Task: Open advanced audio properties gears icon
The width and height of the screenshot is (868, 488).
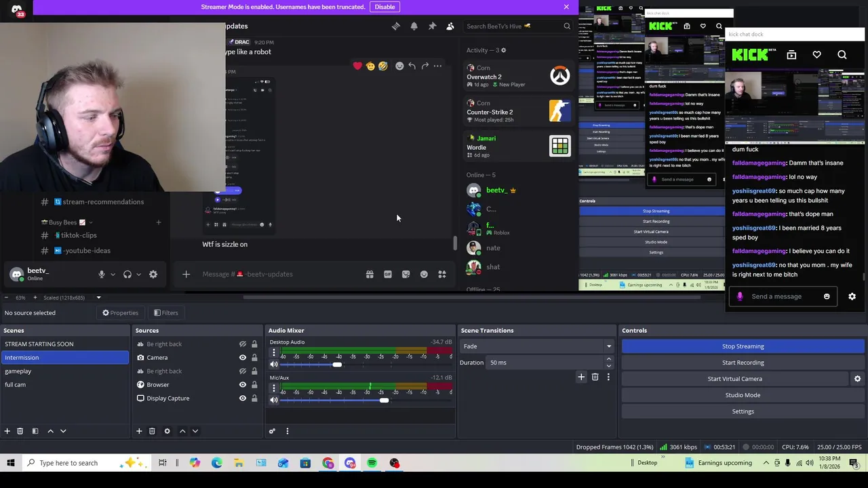Action: [272, 431]
